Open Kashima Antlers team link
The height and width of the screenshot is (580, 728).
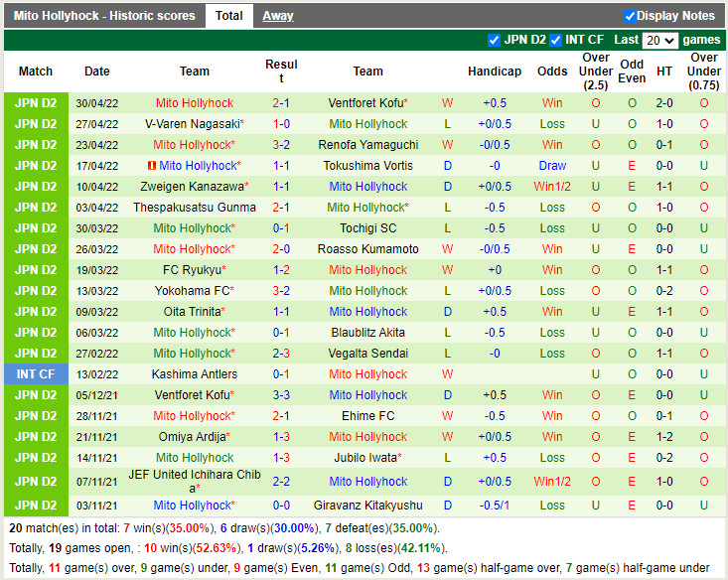195,374
